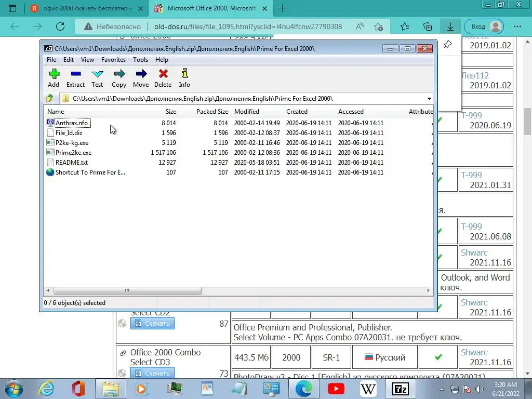The image size is (532, 399).
Task: Open the Edge tab actions menu icon
Action: click(x=12, y=8)
